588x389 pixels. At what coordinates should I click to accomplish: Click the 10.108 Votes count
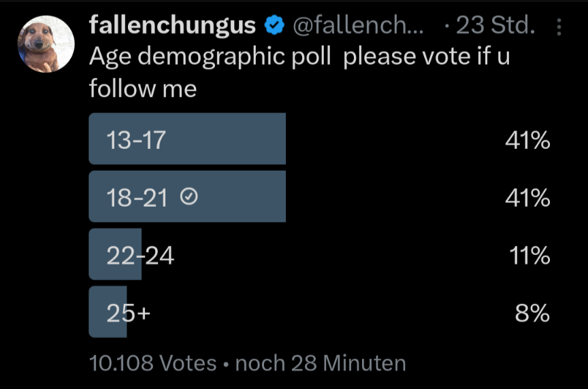152,363
